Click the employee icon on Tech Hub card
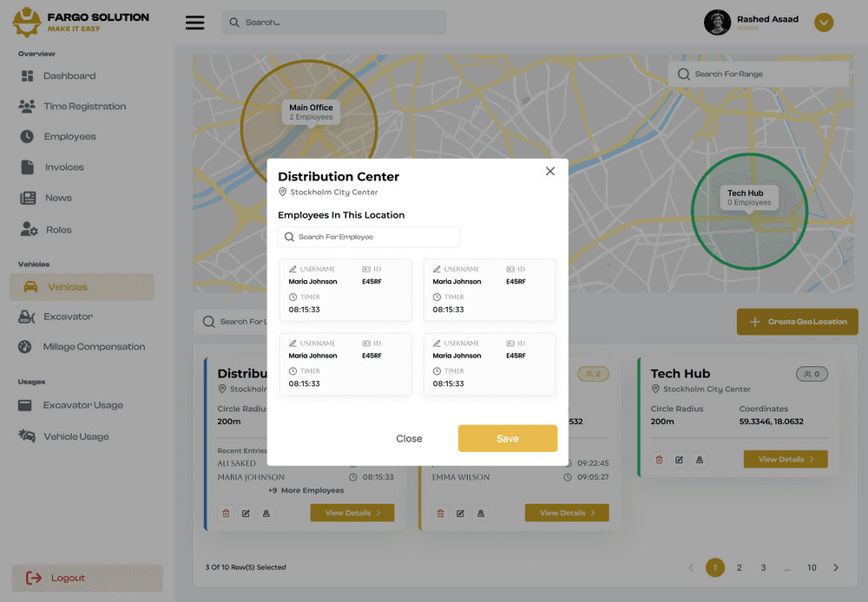The width and height of the screenshot is (868, 602). tap(700, 460)
